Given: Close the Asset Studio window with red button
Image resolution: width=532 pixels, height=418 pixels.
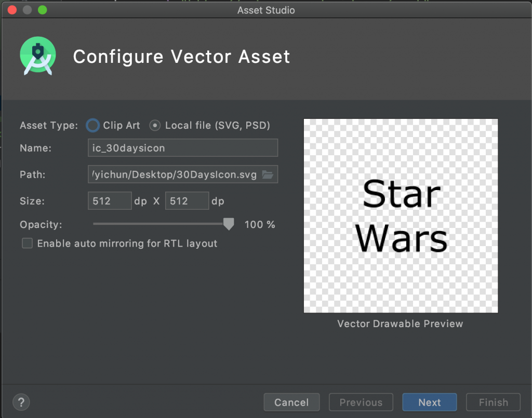Looking at the screenshot, I should [x=12, y=10].
